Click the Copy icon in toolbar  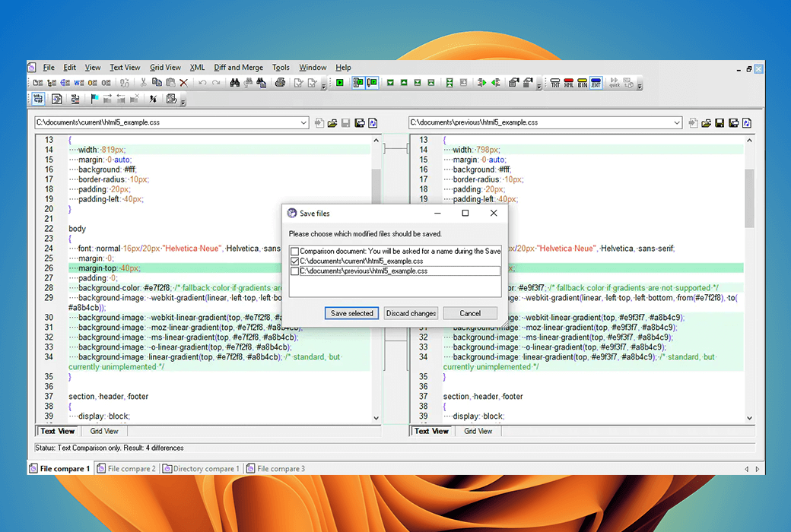tap(157, 82)
